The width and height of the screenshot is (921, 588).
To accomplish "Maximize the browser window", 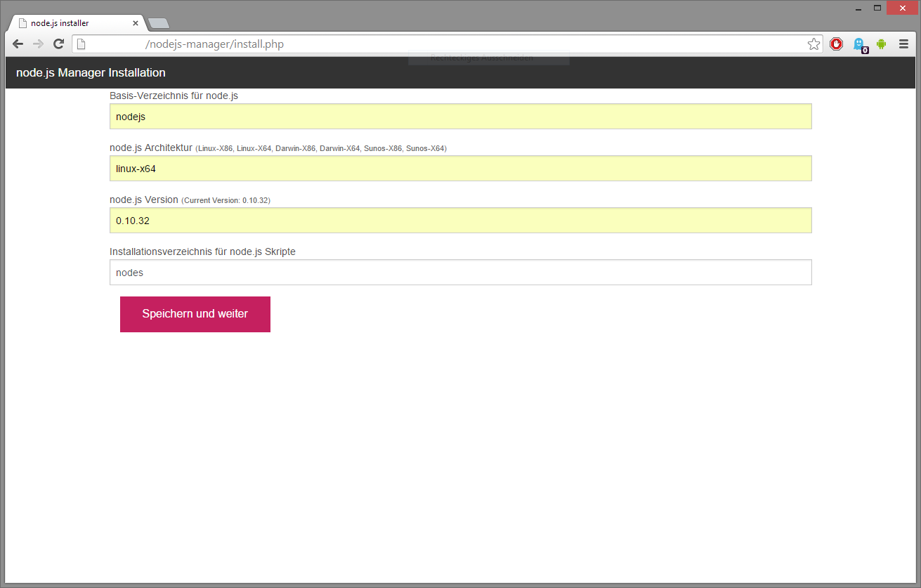I will click(877, 8).
